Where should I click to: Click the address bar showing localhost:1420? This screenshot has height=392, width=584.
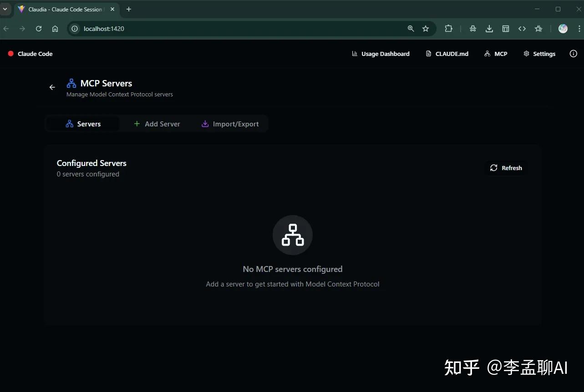point(105,28)
